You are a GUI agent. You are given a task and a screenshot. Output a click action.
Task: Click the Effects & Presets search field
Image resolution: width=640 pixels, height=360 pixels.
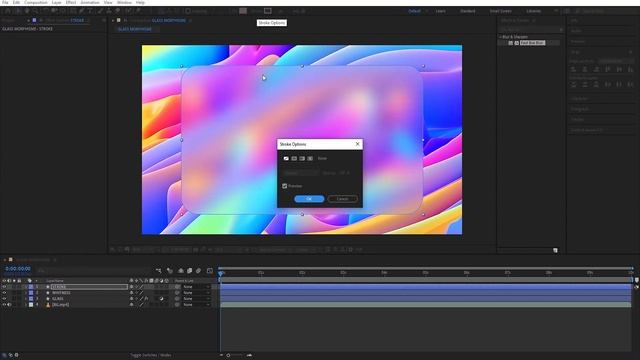point(531,30)
